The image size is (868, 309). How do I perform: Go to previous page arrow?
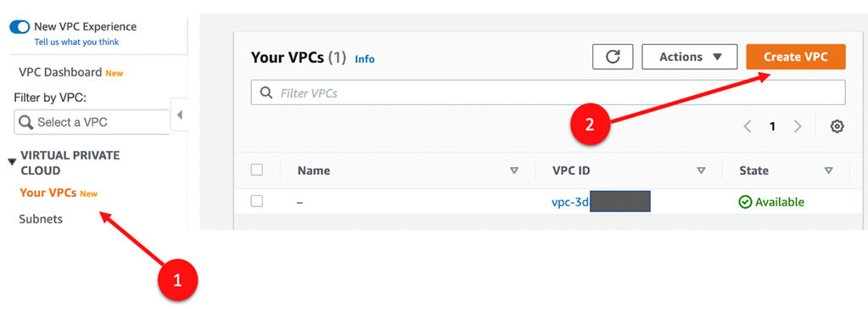[x=748, y=126]
